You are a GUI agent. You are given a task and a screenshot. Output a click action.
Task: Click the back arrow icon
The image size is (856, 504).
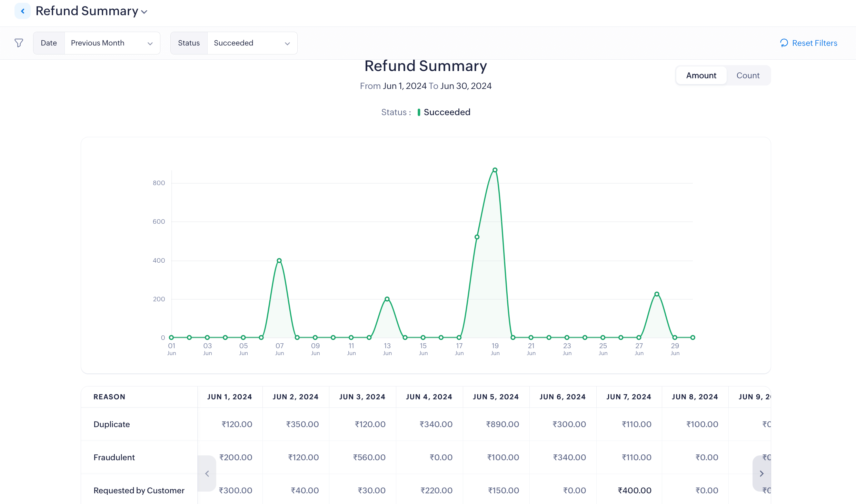(x=22, y=11)
